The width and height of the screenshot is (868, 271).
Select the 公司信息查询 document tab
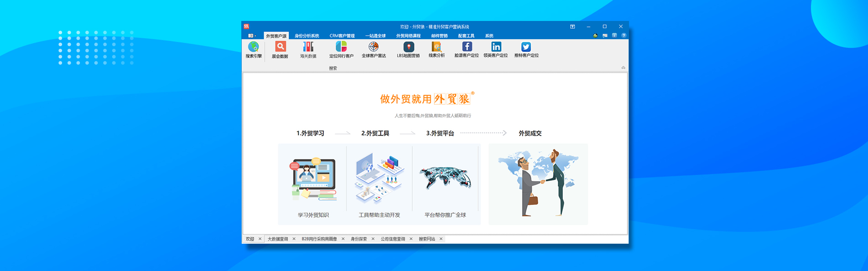pyautogui.click(x=393, y=239)
